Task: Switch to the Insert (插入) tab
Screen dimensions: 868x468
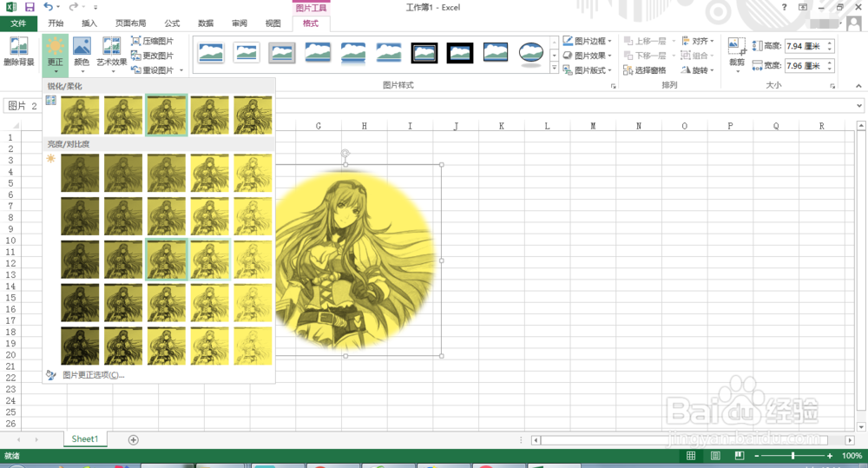Action: (x=89, y=23)
